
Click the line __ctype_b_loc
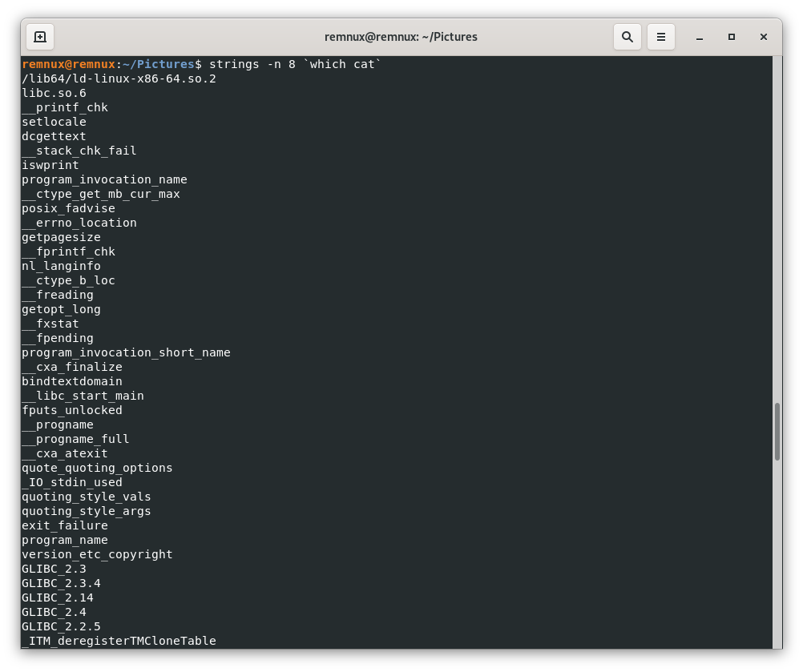tap(68, 280)
